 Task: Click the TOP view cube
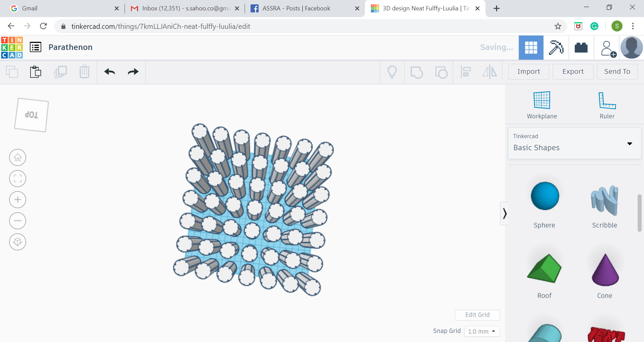pos(32,115)
